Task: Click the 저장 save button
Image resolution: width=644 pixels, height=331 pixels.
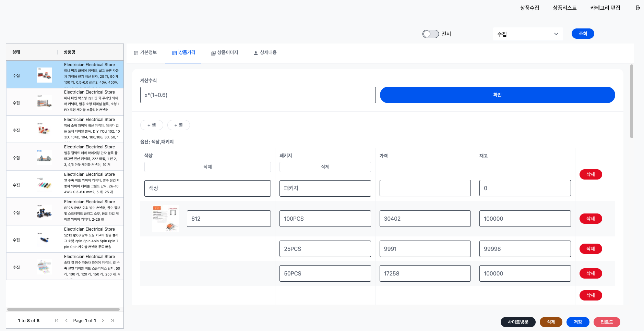Action: (x=577, y=322)
